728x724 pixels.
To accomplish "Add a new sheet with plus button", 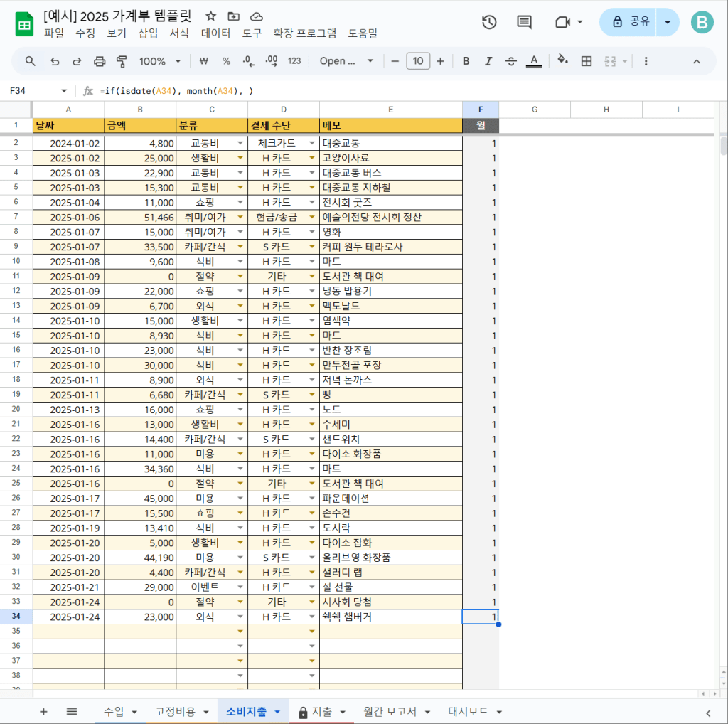I will point(43,711).
